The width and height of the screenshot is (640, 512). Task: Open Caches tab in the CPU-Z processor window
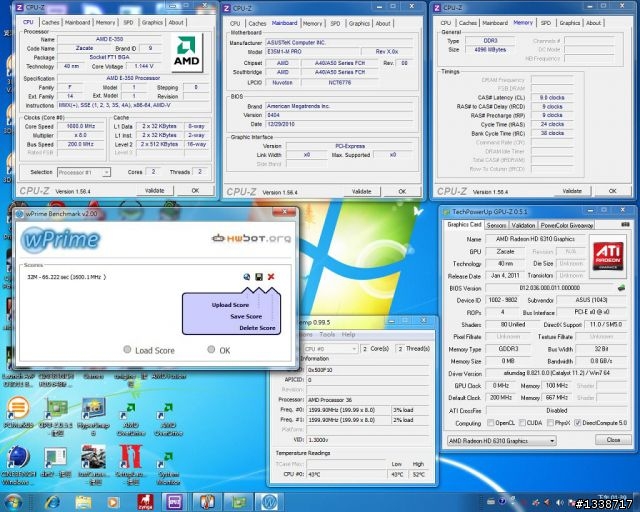[50, 22]
